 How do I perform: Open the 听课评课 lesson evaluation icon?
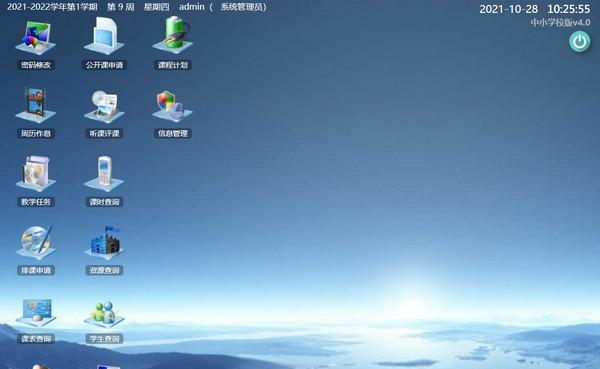coord(104,106)
